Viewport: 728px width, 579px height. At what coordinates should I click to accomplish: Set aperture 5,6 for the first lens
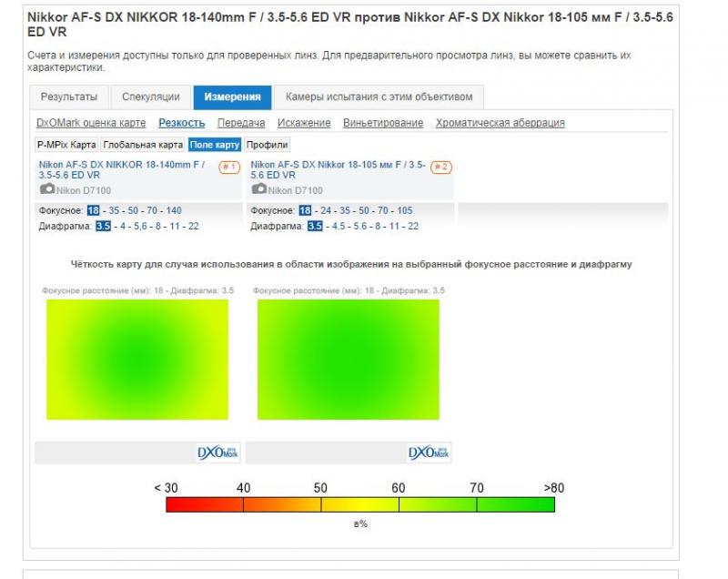pyautogui.click(x=140, y=226)
